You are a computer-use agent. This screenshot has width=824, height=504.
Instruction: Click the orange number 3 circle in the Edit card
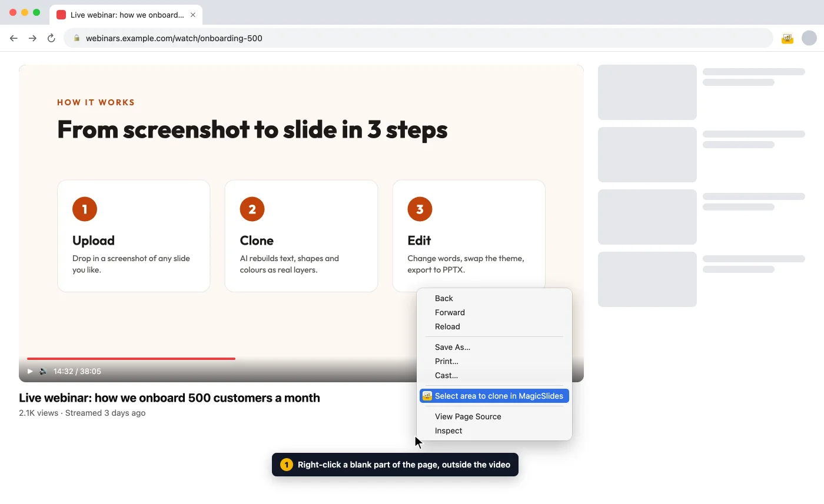[420, 209]
